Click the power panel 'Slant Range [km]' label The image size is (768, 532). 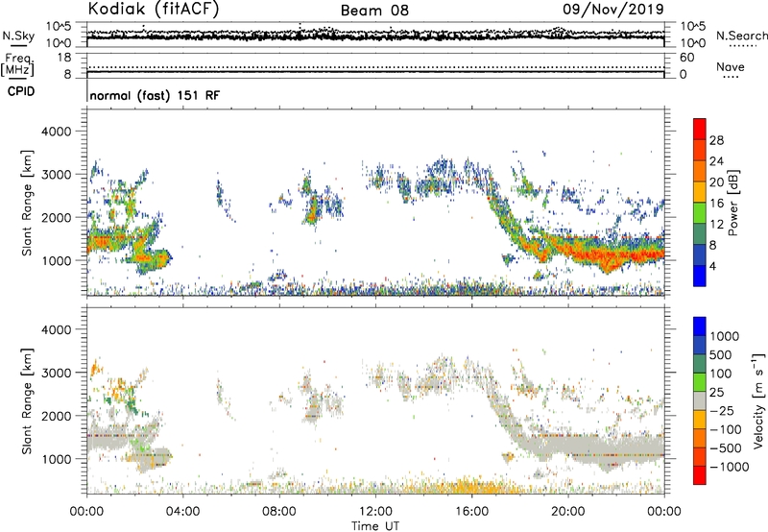(27, 203)
